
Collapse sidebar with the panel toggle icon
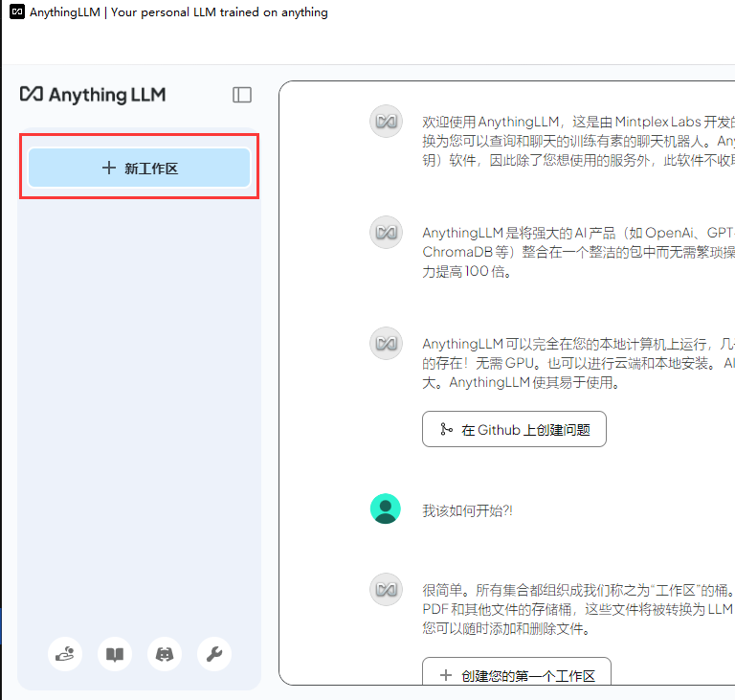click(242, 95)
